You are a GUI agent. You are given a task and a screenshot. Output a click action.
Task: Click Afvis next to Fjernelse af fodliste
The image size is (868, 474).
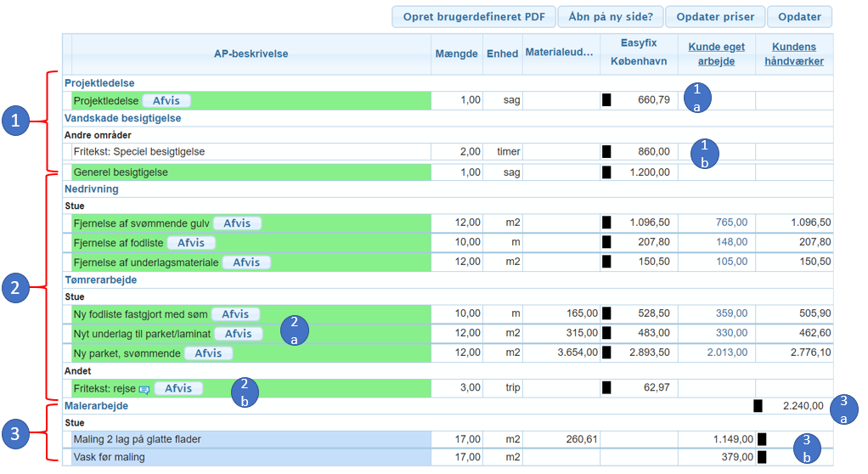tap(191, 242)
